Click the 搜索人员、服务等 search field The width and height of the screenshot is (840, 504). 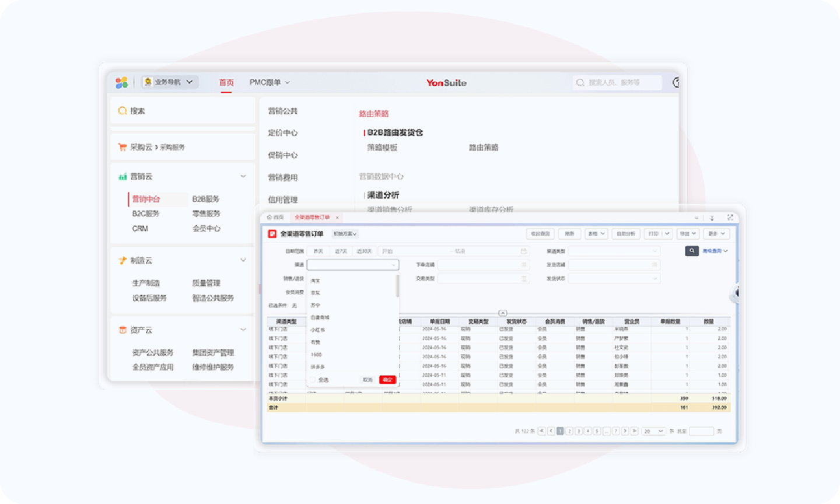tap(618, 83)
